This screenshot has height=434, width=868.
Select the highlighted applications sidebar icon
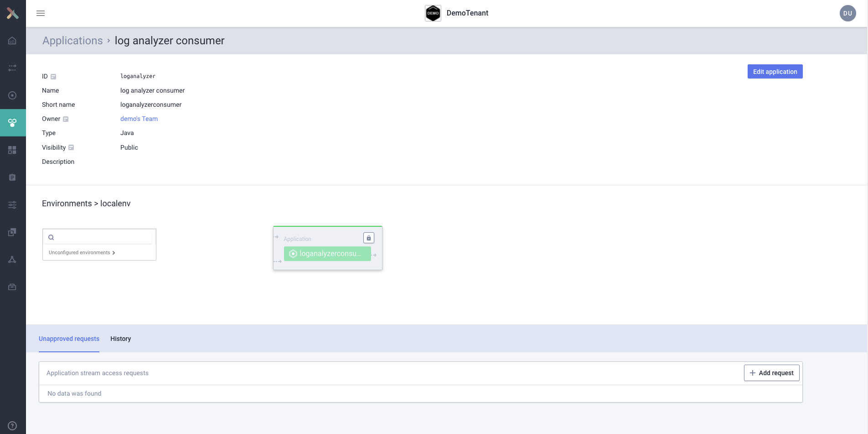click(x=12, y=123)
